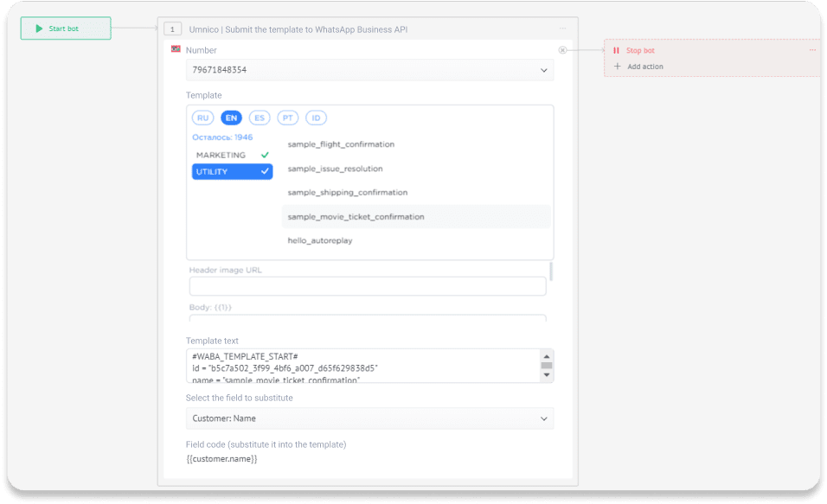This screenshot has height=504, width=827.
Task: Switch to the ES language tab
Action: coord(260,118)
